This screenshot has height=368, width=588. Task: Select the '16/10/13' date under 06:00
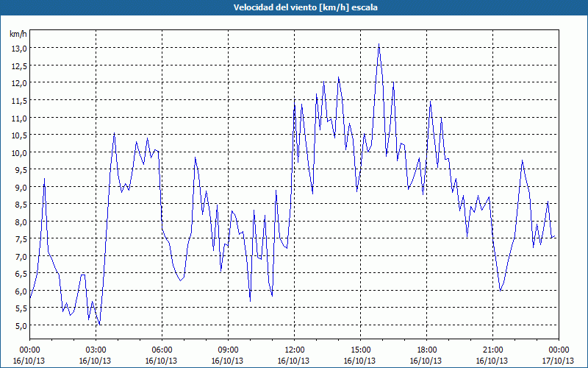161,361
